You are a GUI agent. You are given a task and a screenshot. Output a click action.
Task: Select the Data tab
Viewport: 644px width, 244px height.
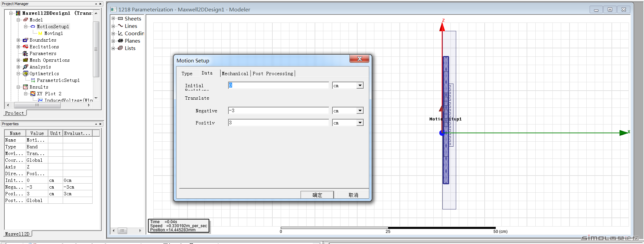tap(207, 73)
